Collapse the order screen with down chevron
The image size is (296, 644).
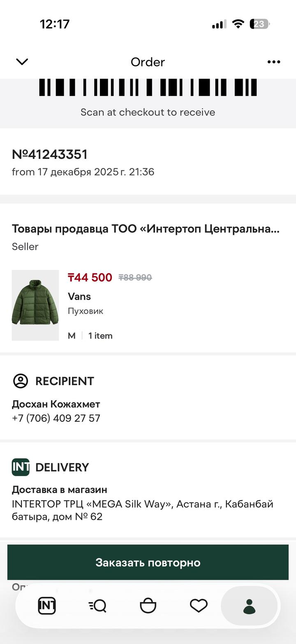[x=22, y=62]
